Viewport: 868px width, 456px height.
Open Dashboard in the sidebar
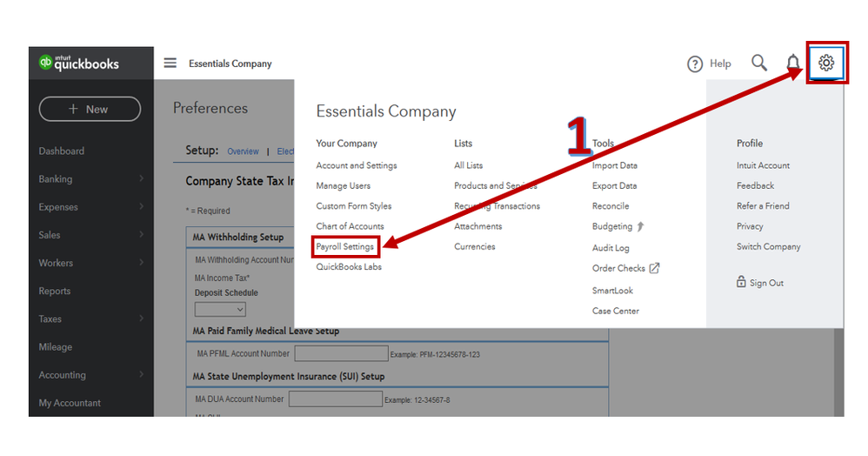coord(62,151)
